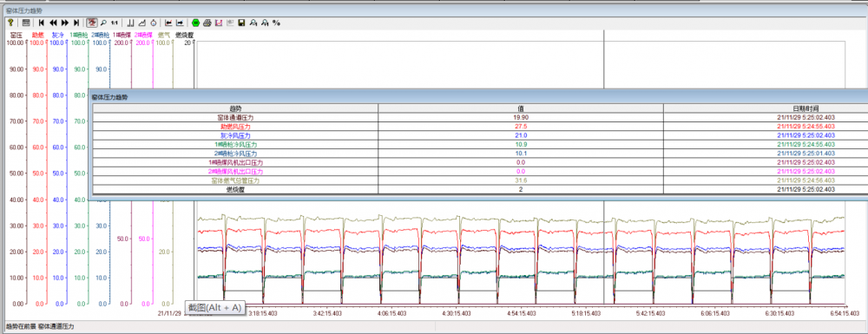The height and width of the screenshot is (334, 868).
Task: Bring next trend to foreground
Action: point(180,23)
